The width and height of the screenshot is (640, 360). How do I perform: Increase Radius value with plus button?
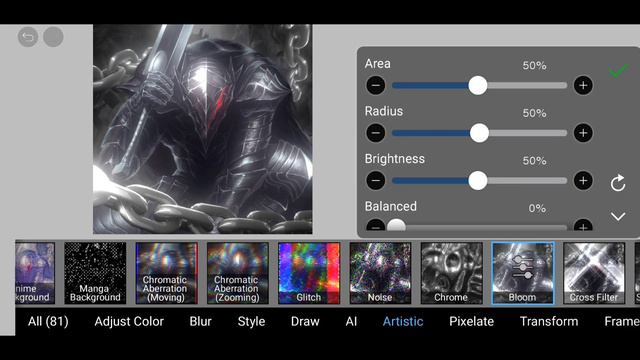[x=583, y=133]
